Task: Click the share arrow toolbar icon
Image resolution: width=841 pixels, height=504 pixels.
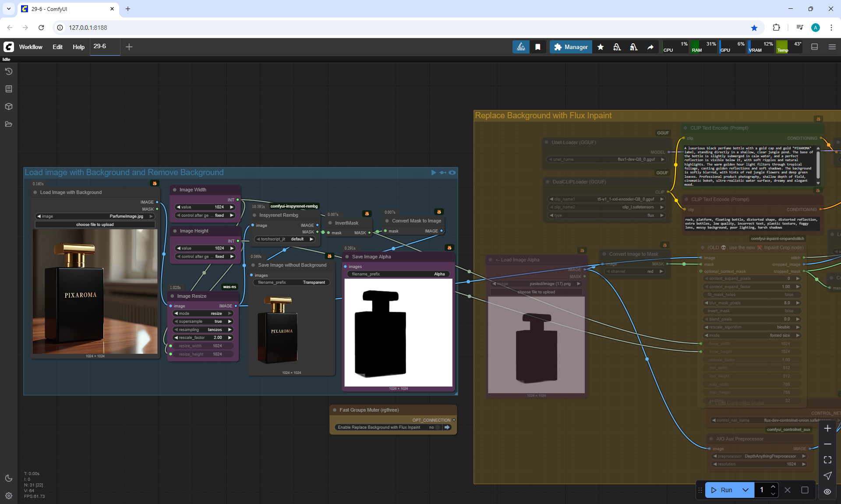Action: (x=650, y=47)
